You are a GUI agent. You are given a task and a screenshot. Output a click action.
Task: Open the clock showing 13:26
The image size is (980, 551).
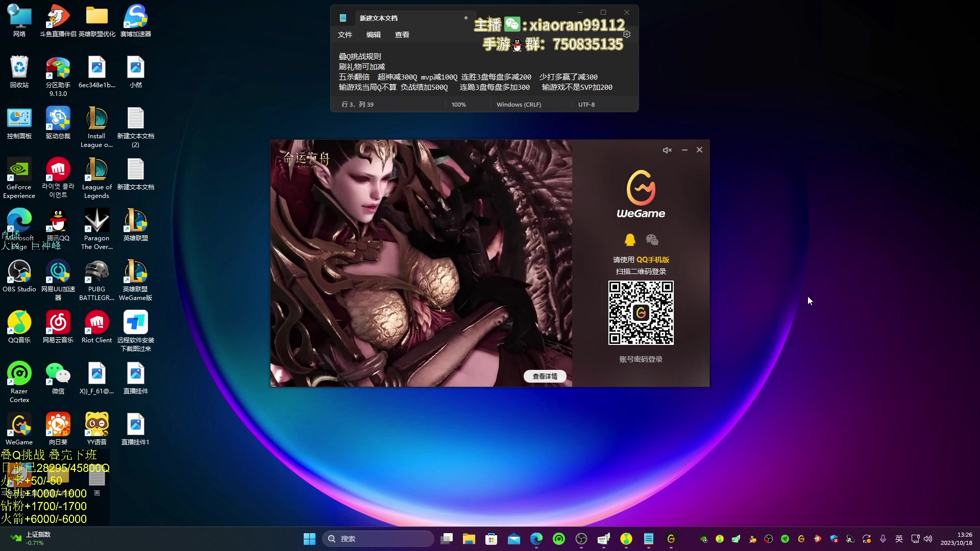tap(957, 539)
